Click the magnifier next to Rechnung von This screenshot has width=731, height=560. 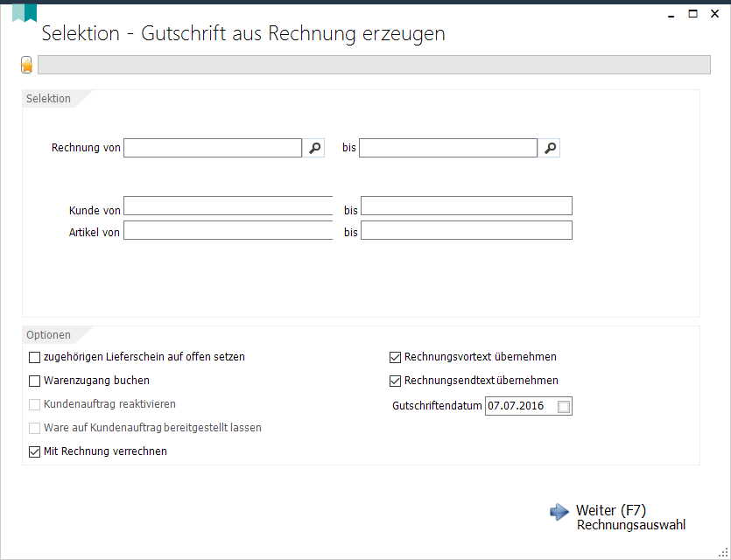click(313, 148)
